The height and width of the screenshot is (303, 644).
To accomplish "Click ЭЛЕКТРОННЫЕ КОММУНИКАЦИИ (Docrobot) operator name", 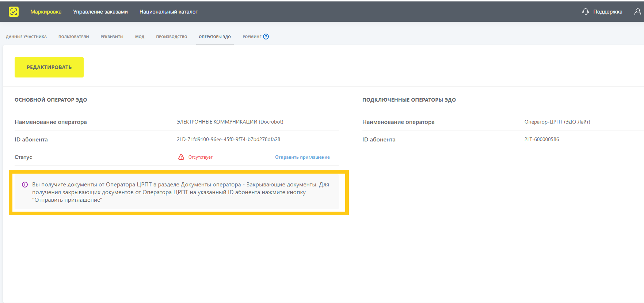I will (x=230, y=122).
